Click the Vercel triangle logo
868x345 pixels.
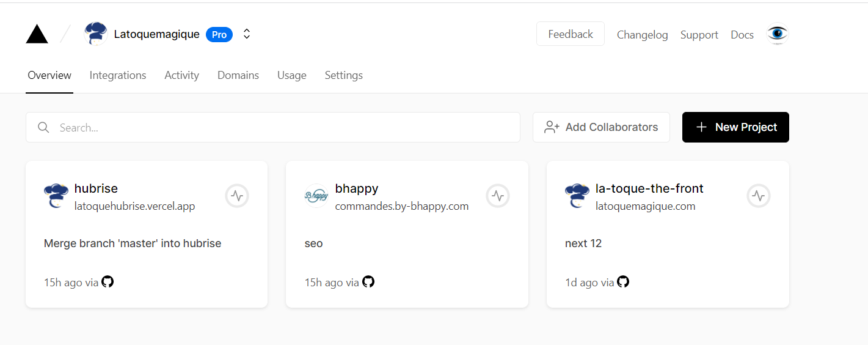point(37,34)
